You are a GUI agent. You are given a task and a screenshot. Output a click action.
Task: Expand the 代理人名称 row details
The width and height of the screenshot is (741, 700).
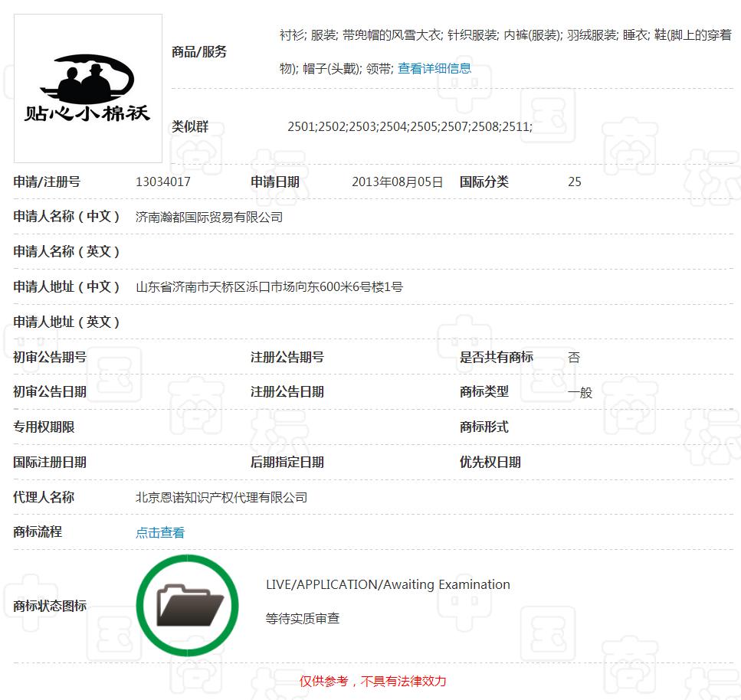click(x=43, y=497)
